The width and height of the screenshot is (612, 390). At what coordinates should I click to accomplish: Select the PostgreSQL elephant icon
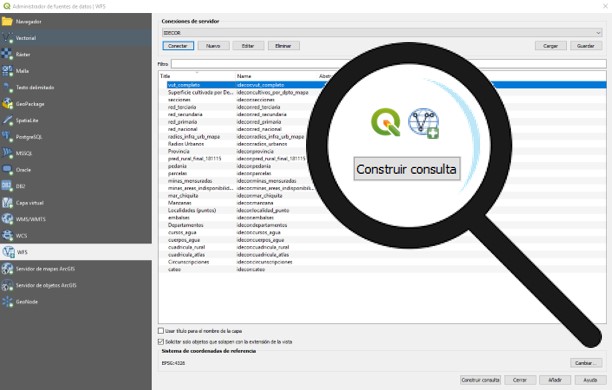pos(7,137)
